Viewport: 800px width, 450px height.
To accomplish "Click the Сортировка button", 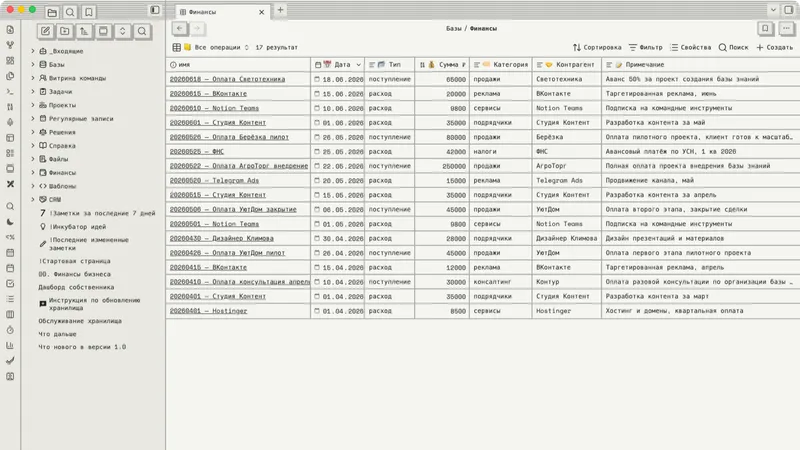I will (x=597, y=47).
